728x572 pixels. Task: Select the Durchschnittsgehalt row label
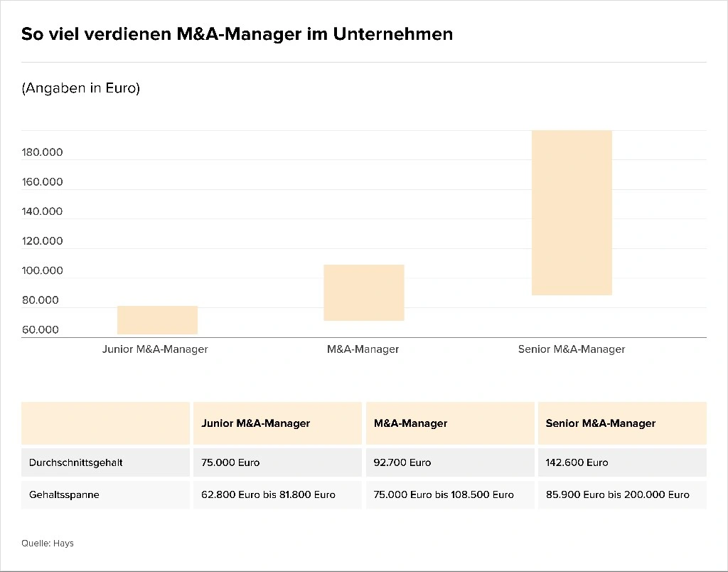(76, 462)
